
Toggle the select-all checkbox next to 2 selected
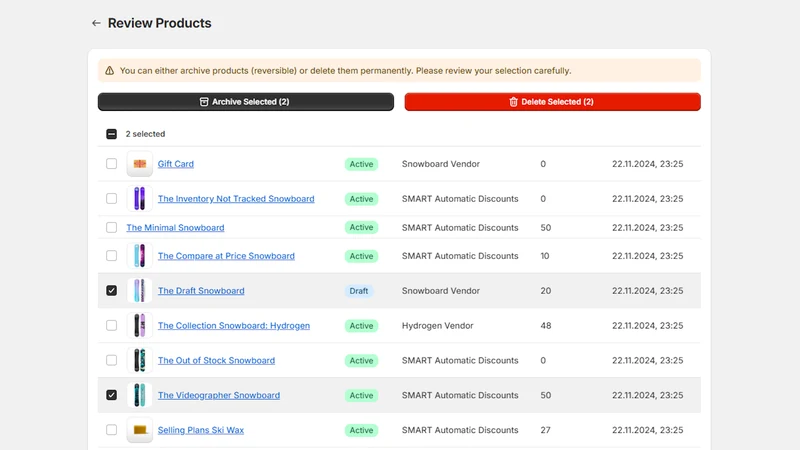coord(111,134)
